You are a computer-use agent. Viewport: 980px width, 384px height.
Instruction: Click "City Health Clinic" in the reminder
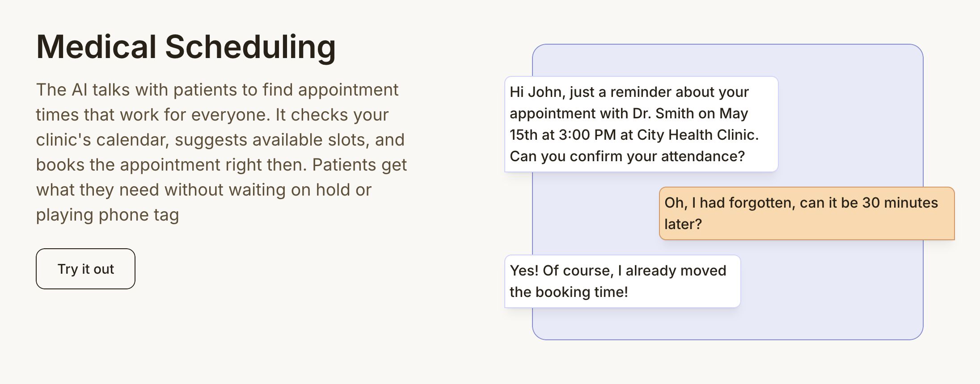point(697,135)
